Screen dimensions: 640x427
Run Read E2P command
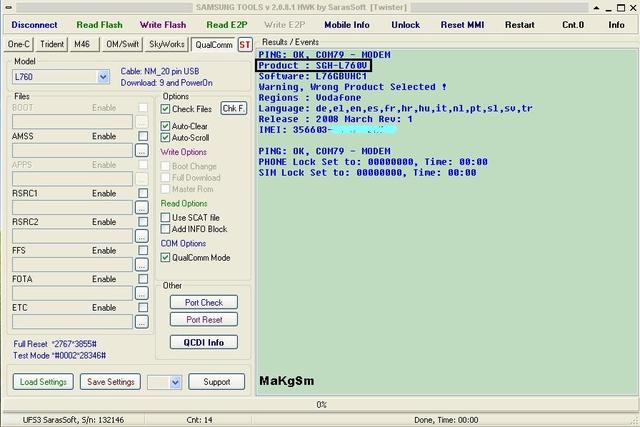(227, 25)
